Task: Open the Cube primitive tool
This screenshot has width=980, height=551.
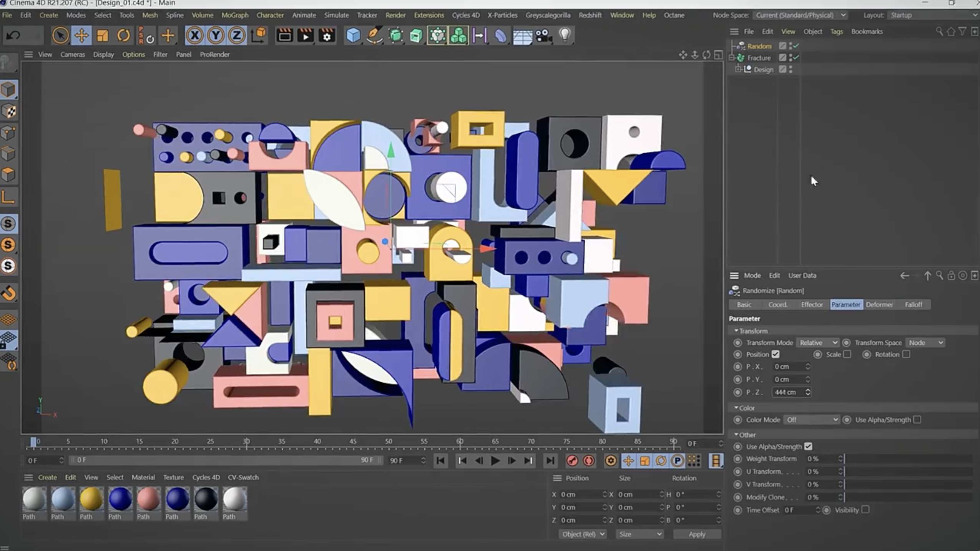Action: click(353, 35)
